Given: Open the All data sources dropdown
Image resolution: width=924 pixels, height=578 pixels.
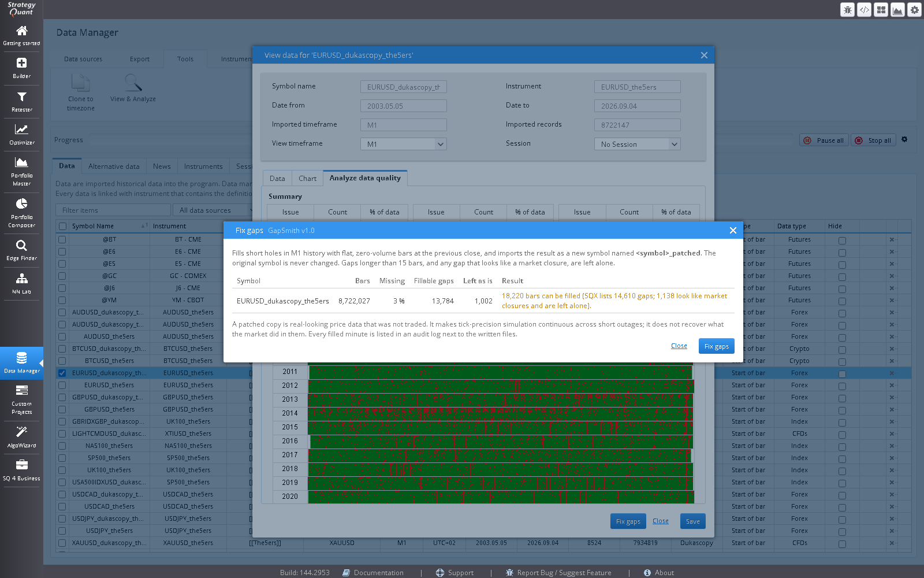Looking at the screenshot, I should (x=215, y=210).
